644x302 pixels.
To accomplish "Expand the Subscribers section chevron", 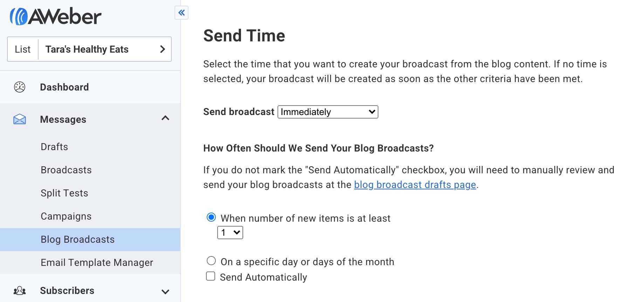I will [165, 291].
